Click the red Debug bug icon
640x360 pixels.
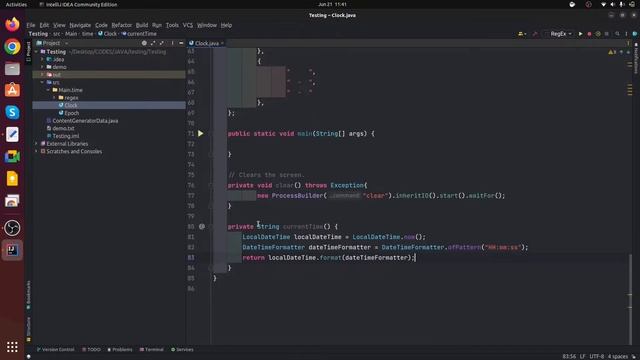click(589, 34)
